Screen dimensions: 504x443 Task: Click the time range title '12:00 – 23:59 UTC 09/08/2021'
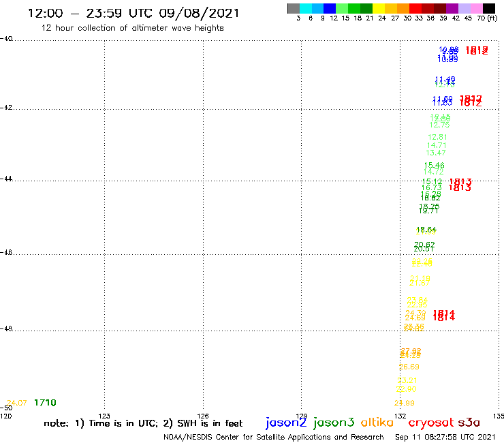tap(133, 13)
